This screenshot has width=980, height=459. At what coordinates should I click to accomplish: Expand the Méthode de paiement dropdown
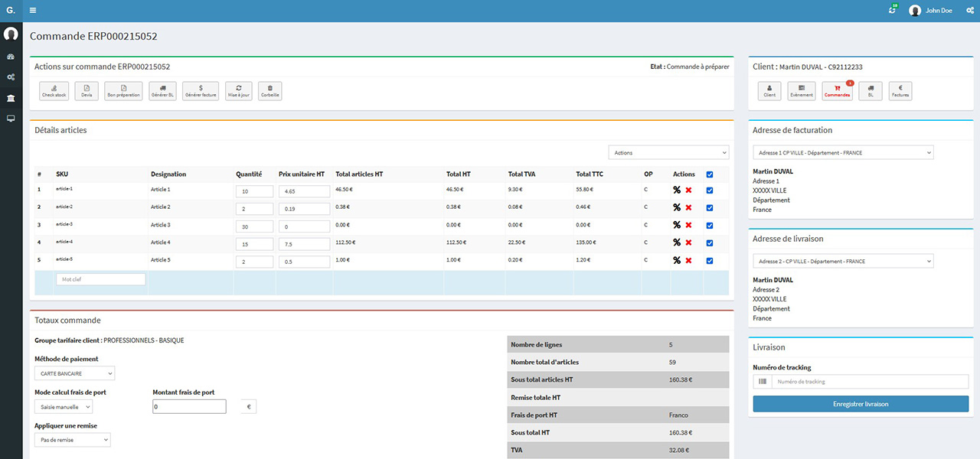point(74,373)
